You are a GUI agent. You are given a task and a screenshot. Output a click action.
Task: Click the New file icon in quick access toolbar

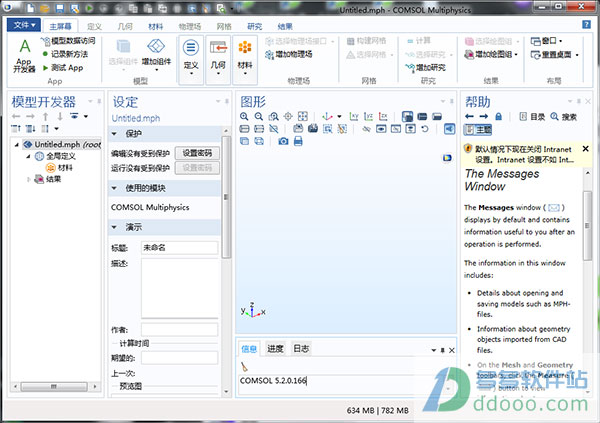pos(31,8)
